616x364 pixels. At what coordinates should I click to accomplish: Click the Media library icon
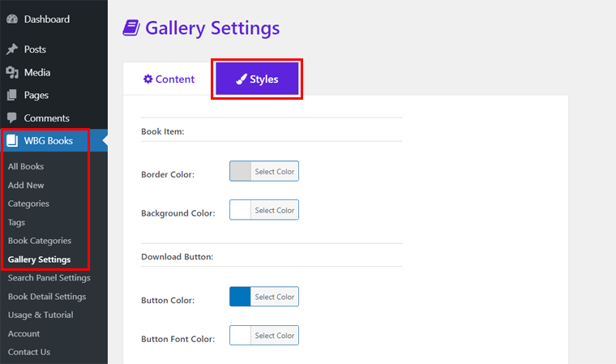pos(12,72)
